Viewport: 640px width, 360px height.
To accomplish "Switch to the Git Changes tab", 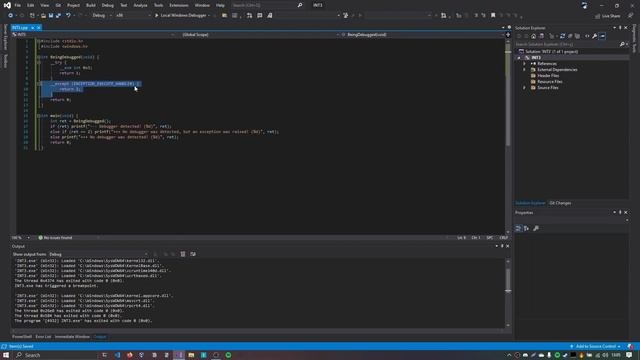I will (x=560, y=203).
